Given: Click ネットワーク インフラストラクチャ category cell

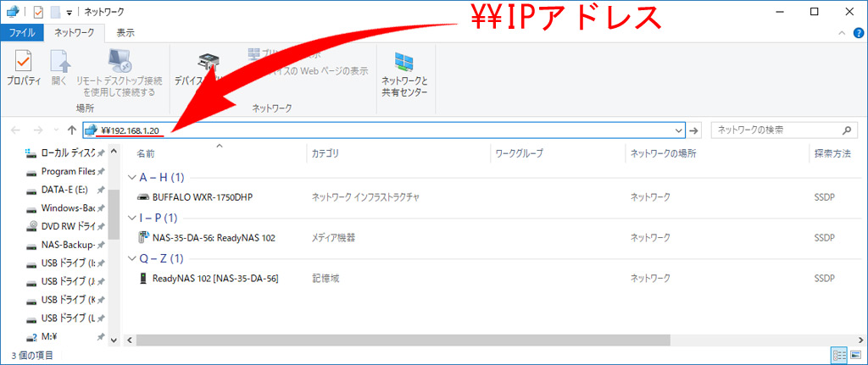Looking at the screenshot, I should point(364,196).
